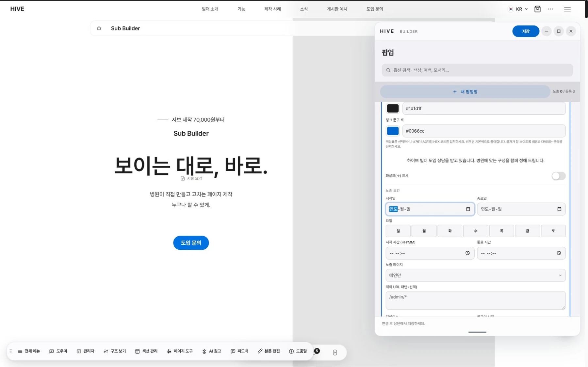Image resolution: width=588 pixels, height=367 pixels.
Task: Click the HIVE logo at top left
Action: click(17, 9)
